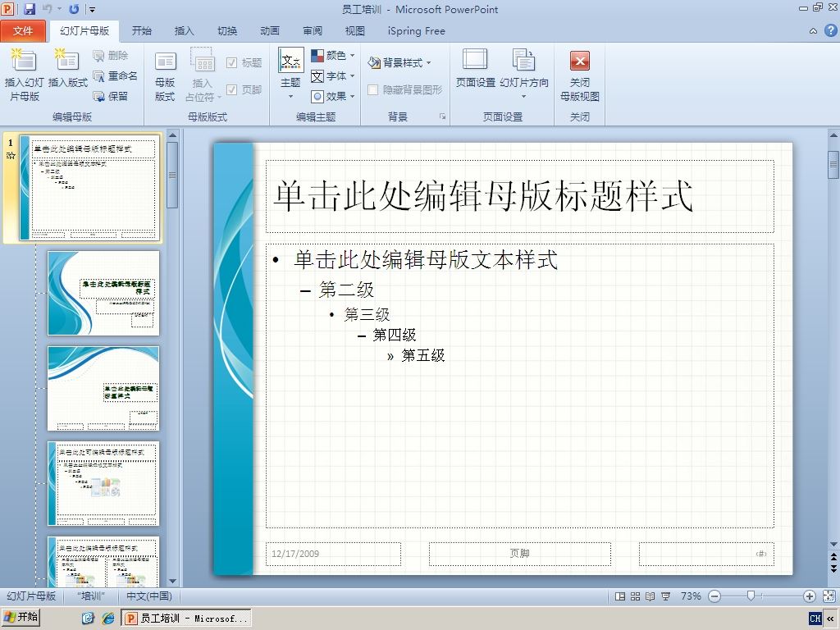Launch Internet Explorer from quick launch
This screenshot has width=840, height=630.
(107, 619)
